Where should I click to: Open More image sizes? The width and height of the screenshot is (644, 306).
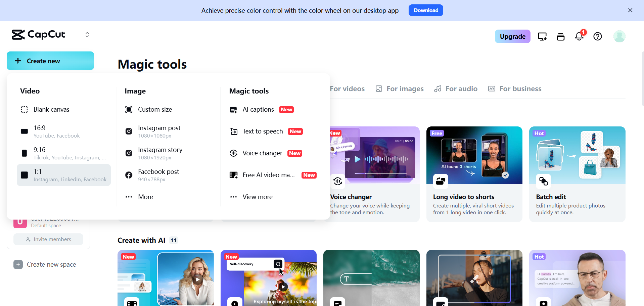pyautogui.click(x=168, y=197)
